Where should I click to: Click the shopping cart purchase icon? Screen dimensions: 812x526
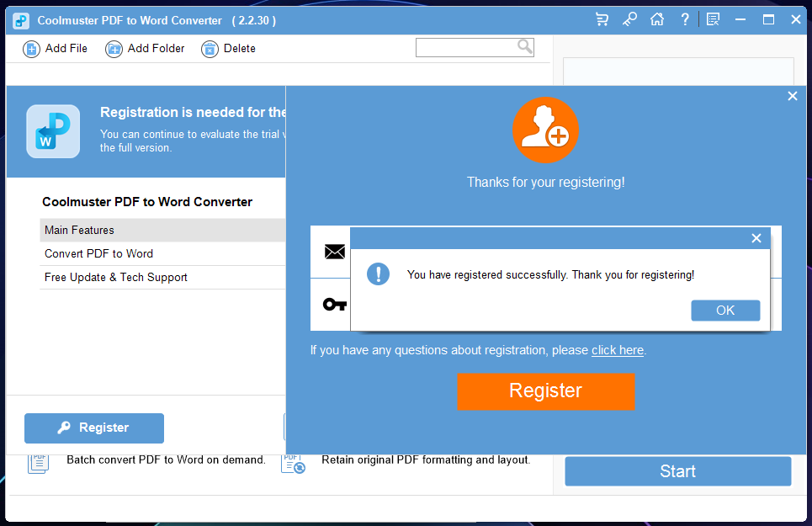[602, 19]
